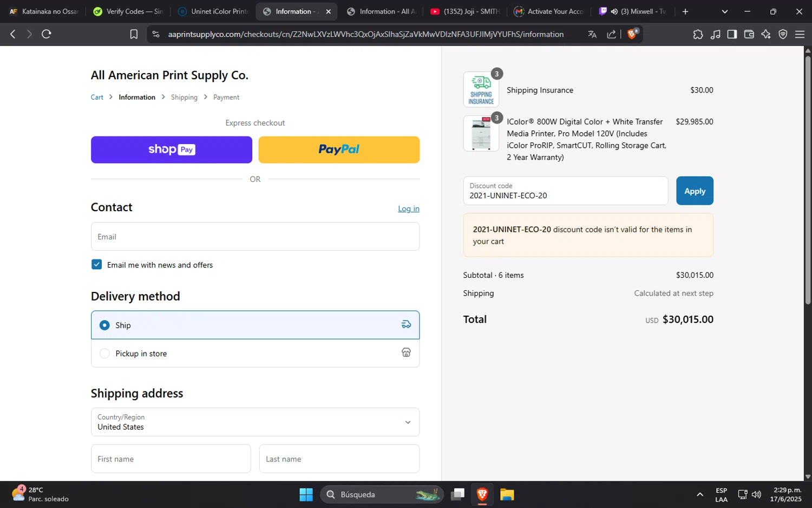
Task: Pay with the Shop Pay button
Action: pyautogui.click(x=172, y=149)
